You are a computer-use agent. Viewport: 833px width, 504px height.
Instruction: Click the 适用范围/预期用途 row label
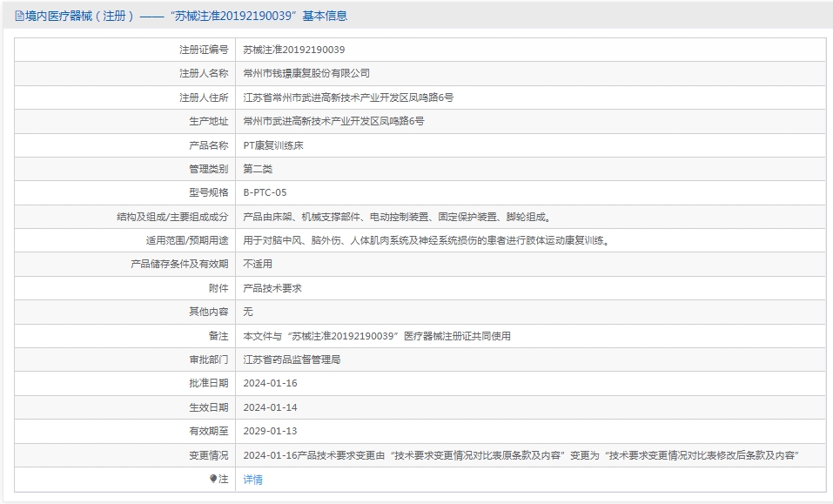186,240
